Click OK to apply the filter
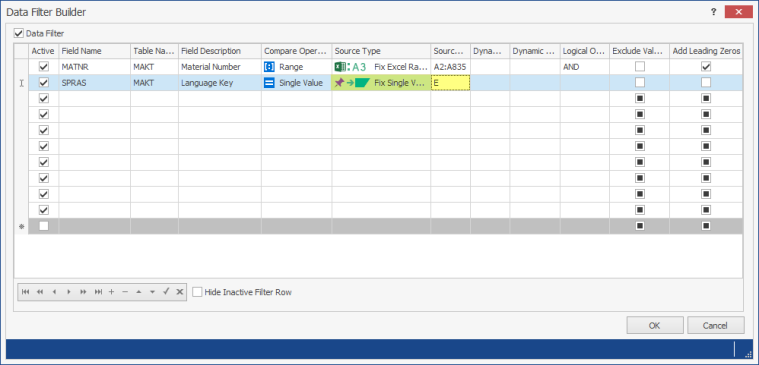The image size is (759, 365). [x=655, y=326]
